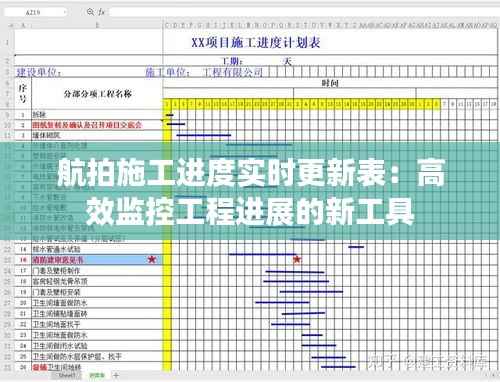The image size is (500, 382).
Task: Select the 给水管通水试验 cell
Action: click(x=97, y=249)
